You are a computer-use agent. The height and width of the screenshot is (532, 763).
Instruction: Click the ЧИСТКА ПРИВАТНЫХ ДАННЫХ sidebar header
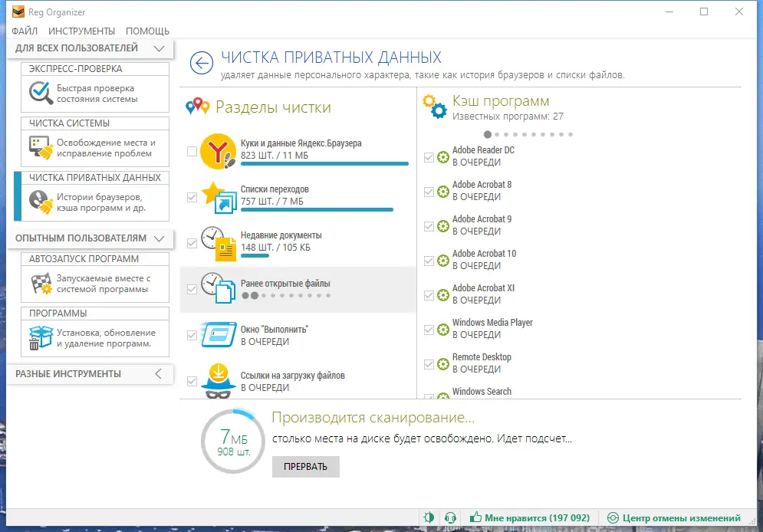tap(95, 178)
